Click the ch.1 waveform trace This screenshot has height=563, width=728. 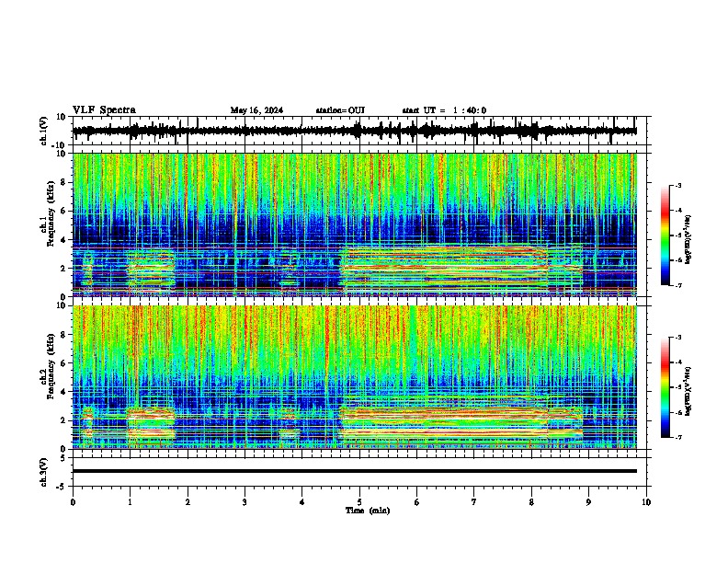(355, 131)
